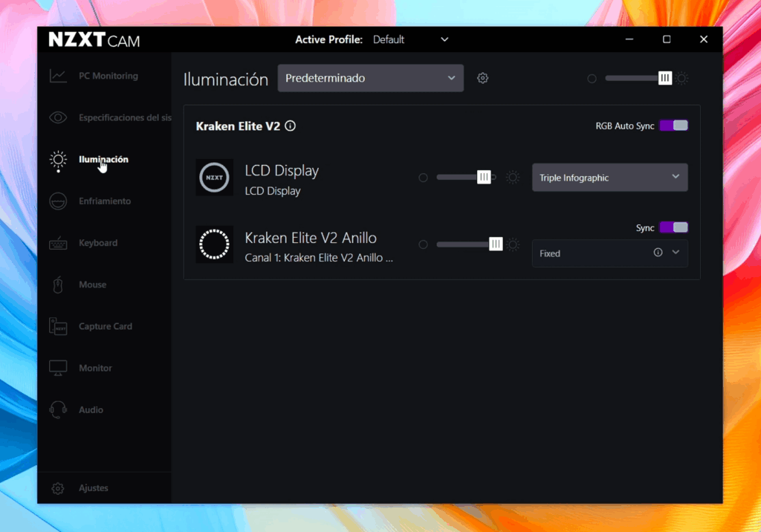The image size is (761, 532).
Task: Click the Monitor sidebar icon
Action: pos(58,368)
